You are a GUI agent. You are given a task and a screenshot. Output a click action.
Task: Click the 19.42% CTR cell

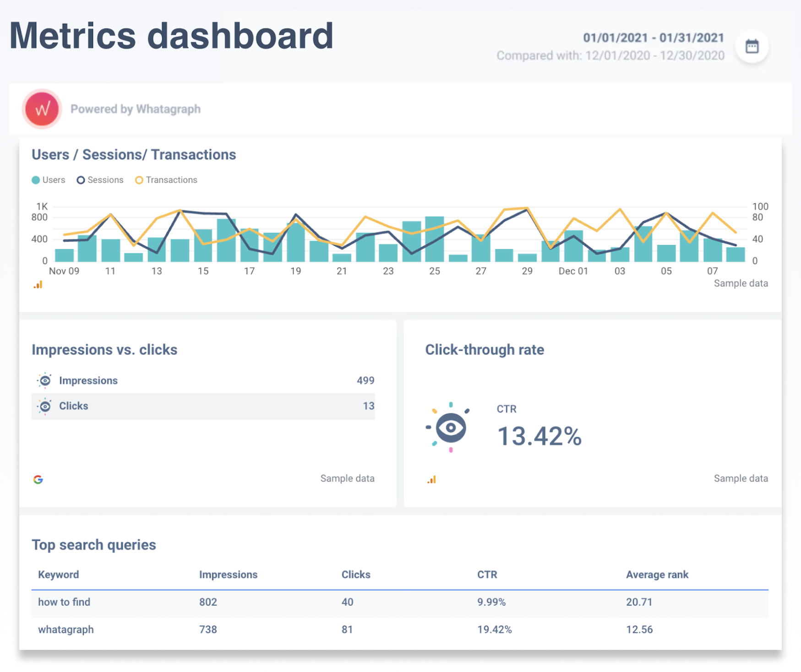pyautogui.click(x=495, y=629)
